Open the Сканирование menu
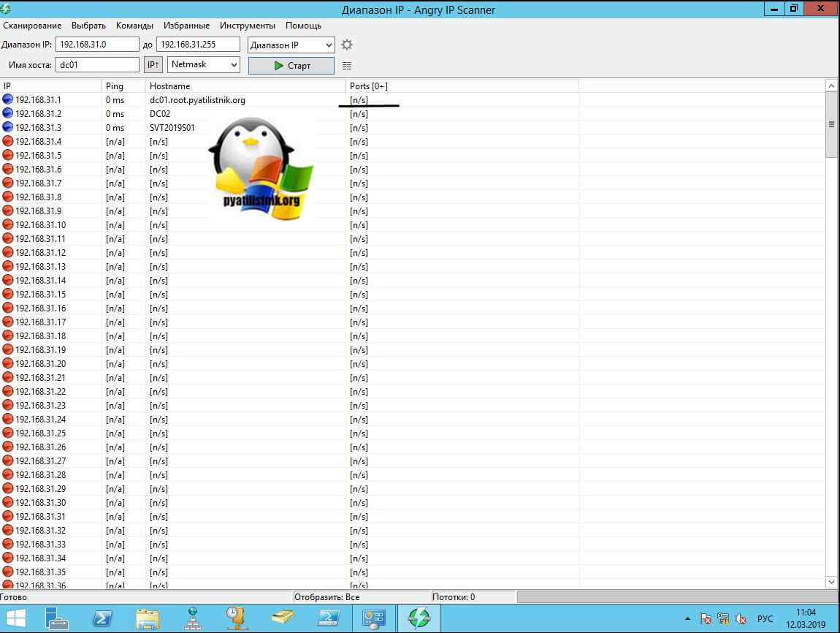 point(32,26)
